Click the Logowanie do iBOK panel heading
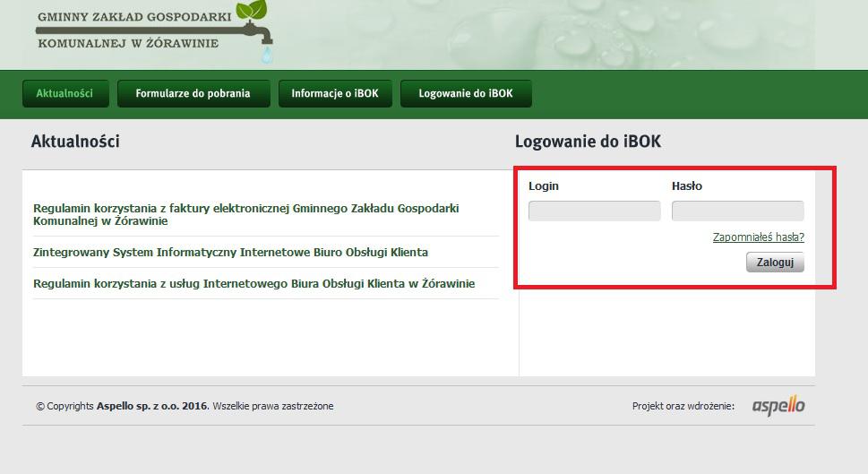This screenshot has height=474, width=868. [588, 142]
